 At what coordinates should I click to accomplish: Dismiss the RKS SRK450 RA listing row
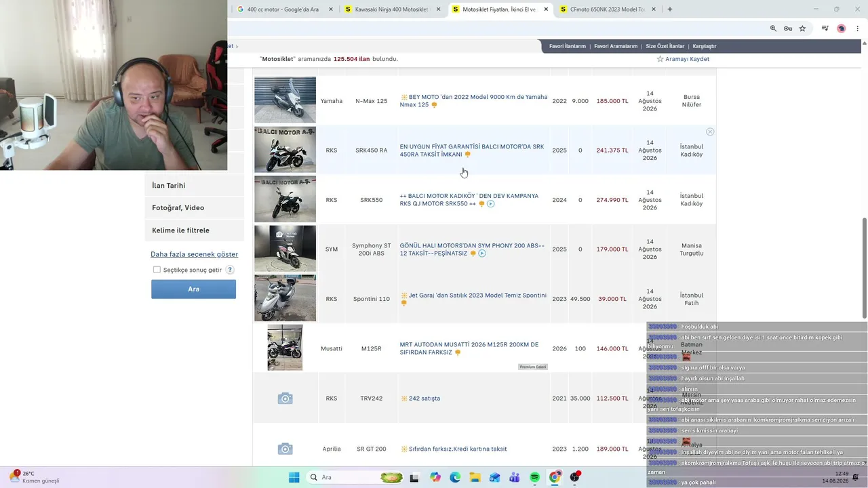point(710,131)
